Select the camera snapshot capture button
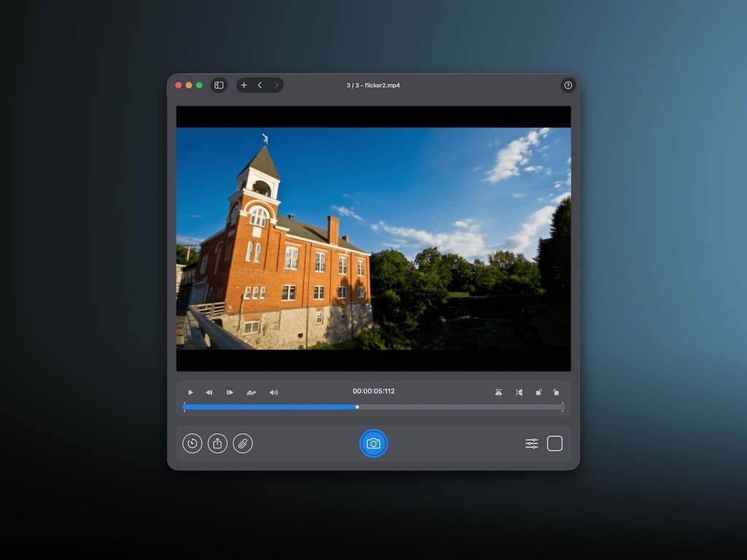Viewport: 747px width, 560px height. pos(373,443)
